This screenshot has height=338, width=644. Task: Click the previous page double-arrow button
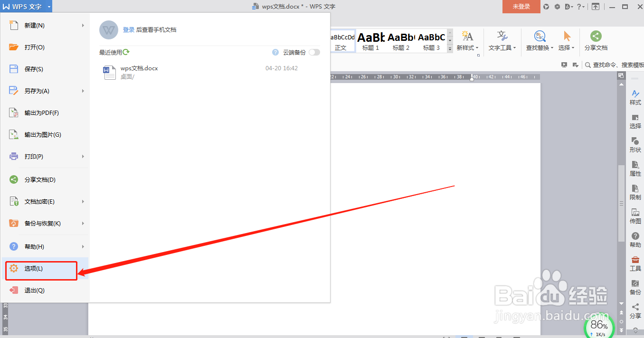click(x=621, y=313)
